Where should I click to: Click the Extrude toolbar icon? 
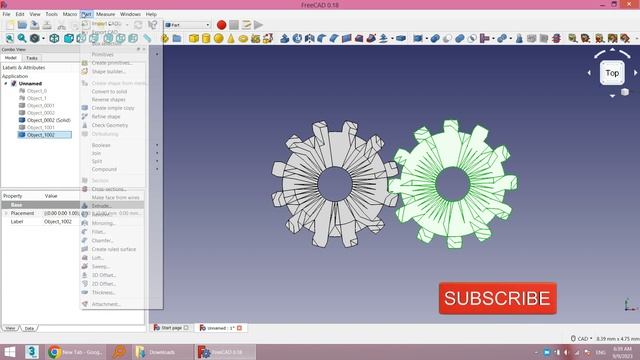click(x=284, y=38)
